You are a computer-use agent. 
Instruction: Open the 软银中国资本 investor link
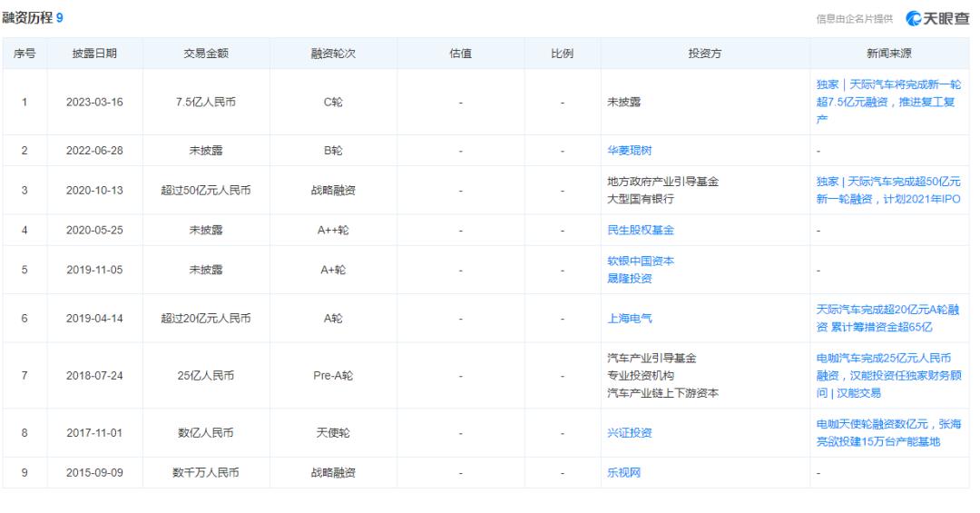tap(641, 261)
